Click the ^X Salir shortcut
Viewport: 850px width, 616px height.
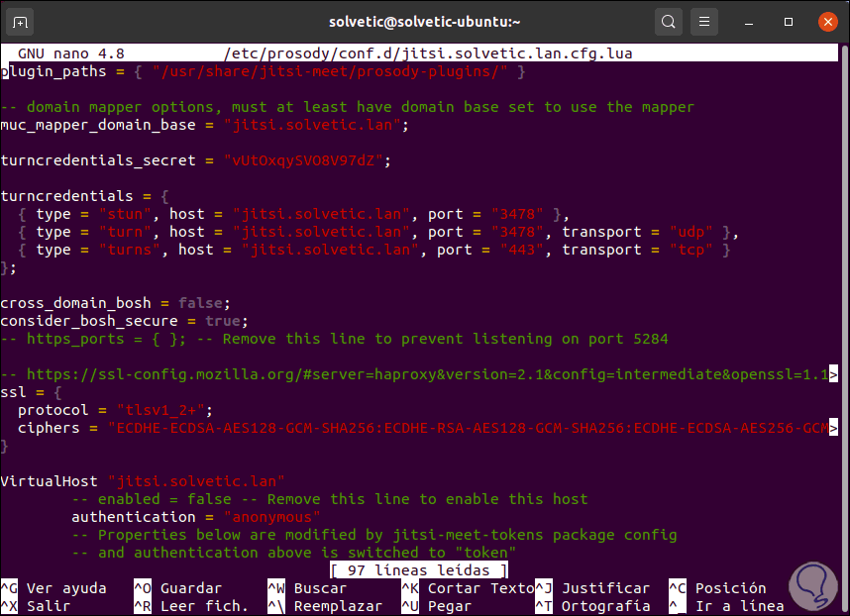coord(36,606)
